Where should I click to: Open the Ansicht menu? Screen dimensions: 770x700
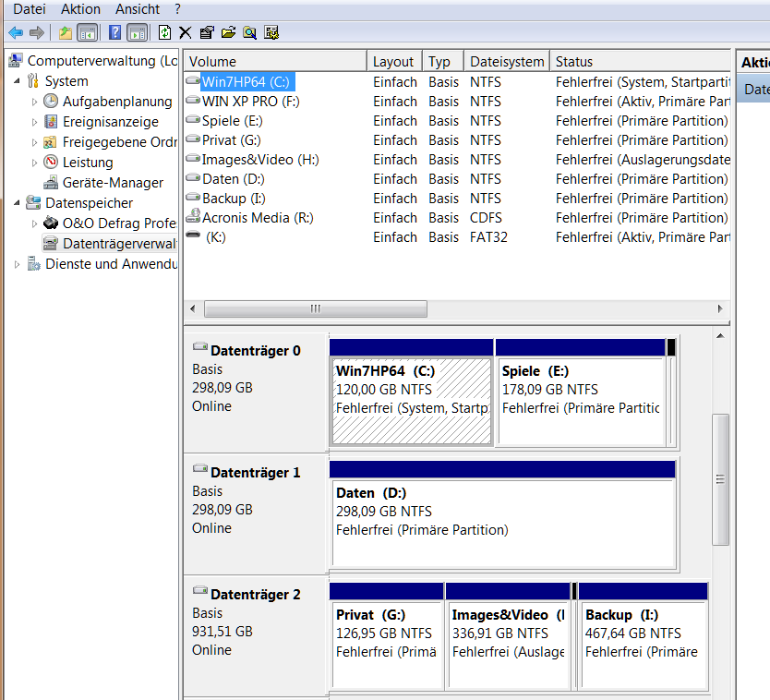138,9
